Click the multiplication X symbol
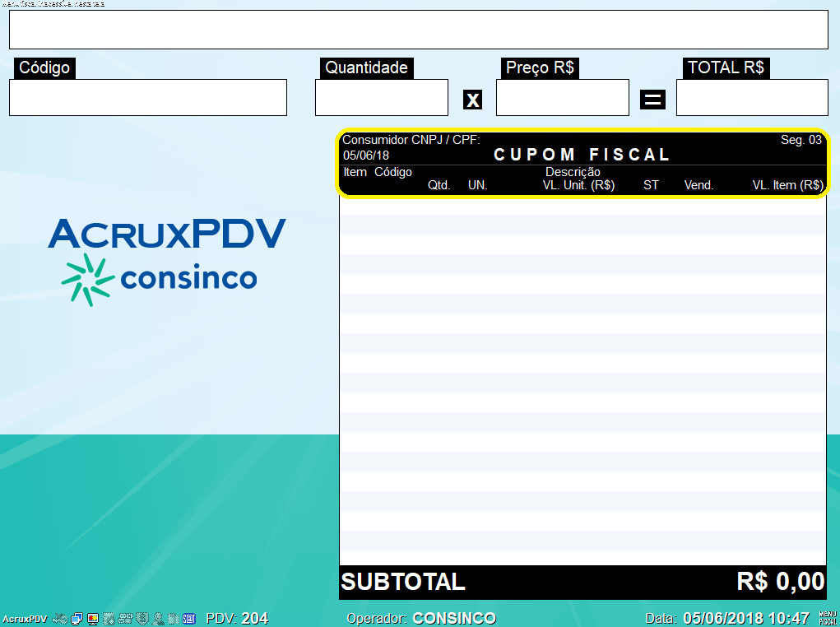This screenshot has width=840, height=627. click(472, 100)
